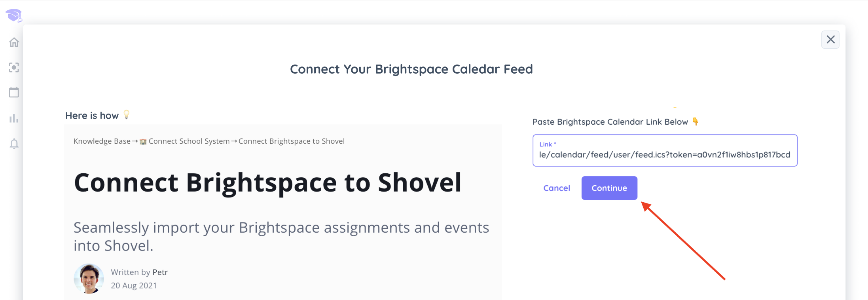Image resolution: width=868 pixels, height=300 pixels.
Task: Close the Brightspace feed dialog
Action: [x=830, y=40]
